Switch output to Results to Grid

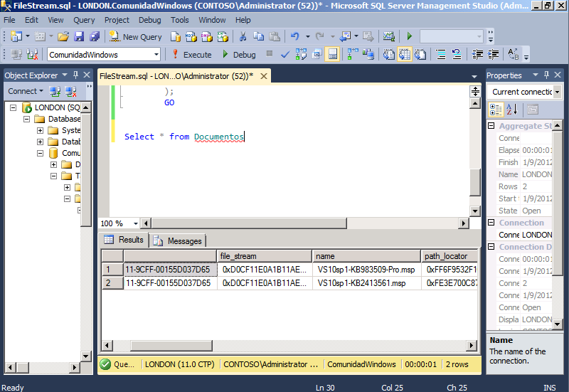point(404,55)
